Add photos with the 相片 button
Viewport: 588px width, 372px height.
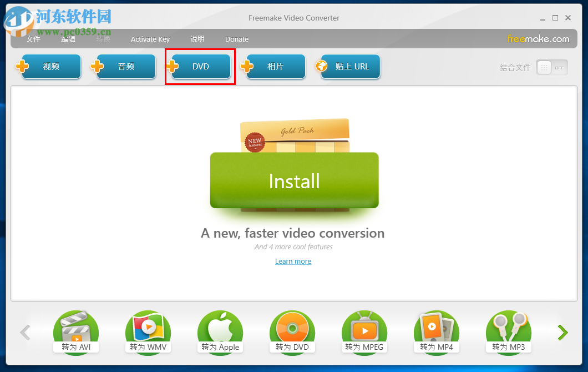click(273, 67)
